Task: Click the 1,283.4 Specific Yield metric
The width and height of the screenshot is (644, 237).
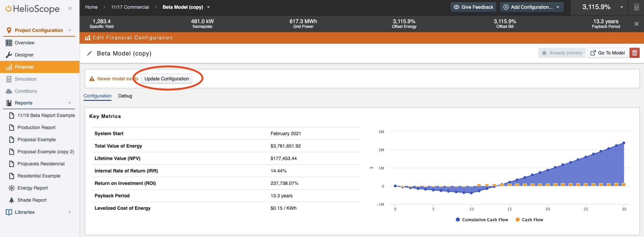Action: (102, 24)
